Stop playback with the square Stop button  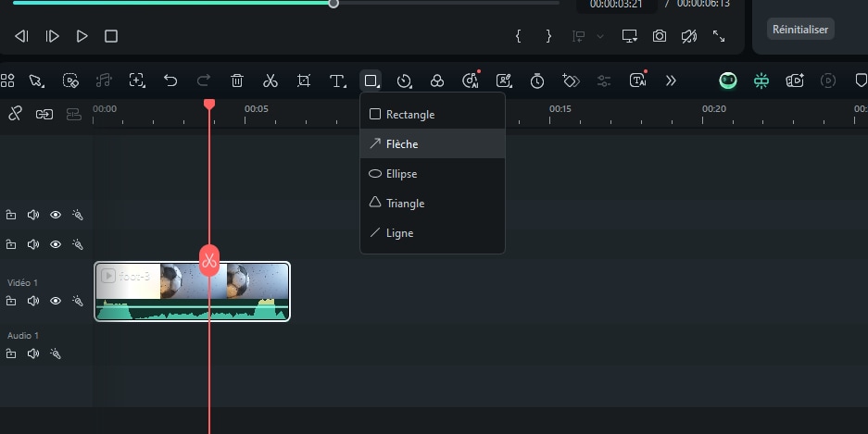pyautogui.click(x=111, y=36)
